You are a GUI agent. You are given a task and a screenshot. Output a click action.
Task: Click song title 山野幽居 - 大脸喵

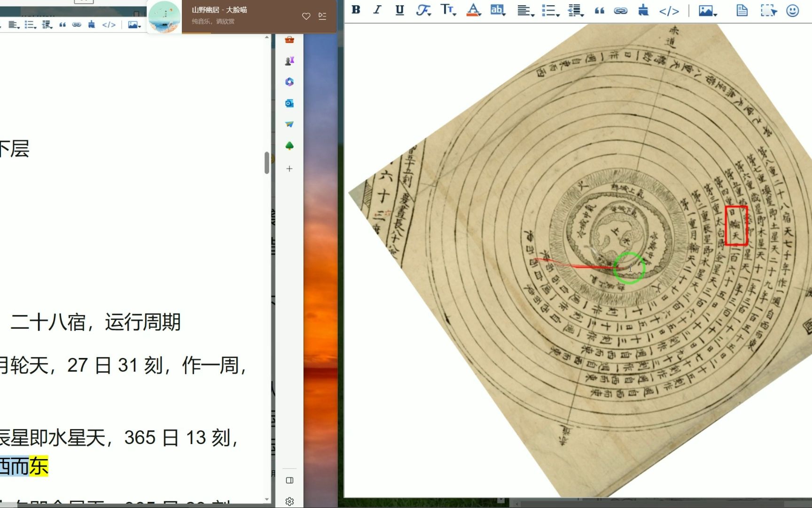tap(219, 10)
